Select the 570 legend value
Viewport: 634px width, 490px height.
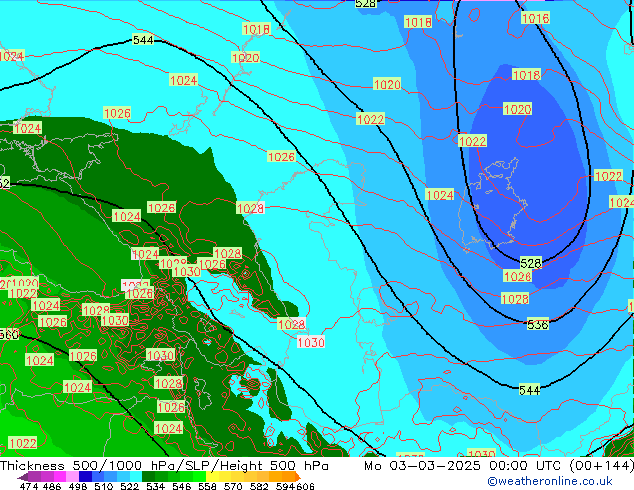233,486
